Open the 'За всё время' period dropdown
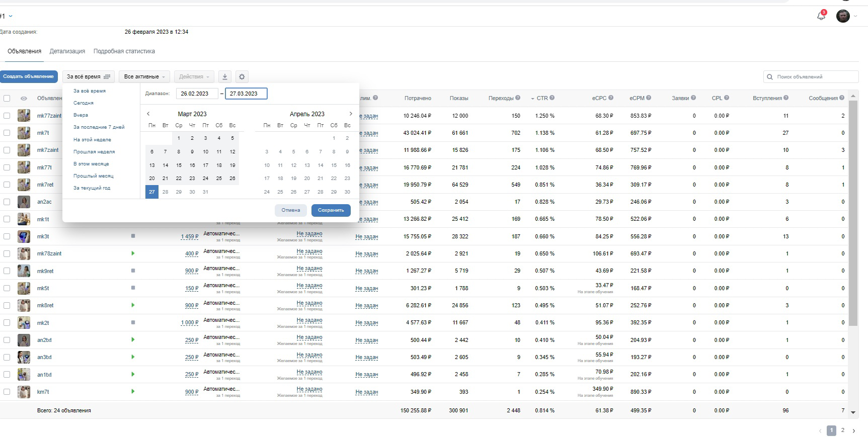Screen dimensions: 868x437 click(89, 77)
